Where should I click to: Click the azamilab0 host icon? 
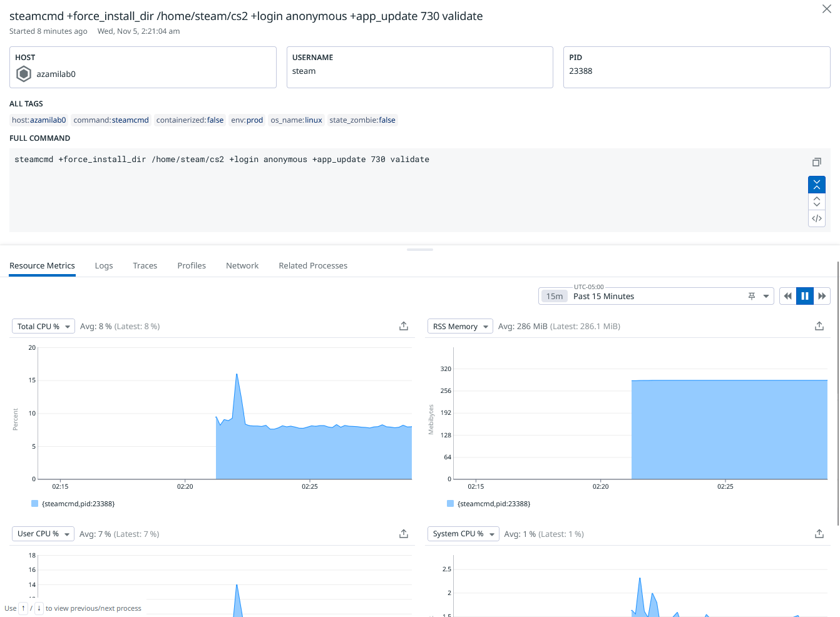tap(24, 74)
